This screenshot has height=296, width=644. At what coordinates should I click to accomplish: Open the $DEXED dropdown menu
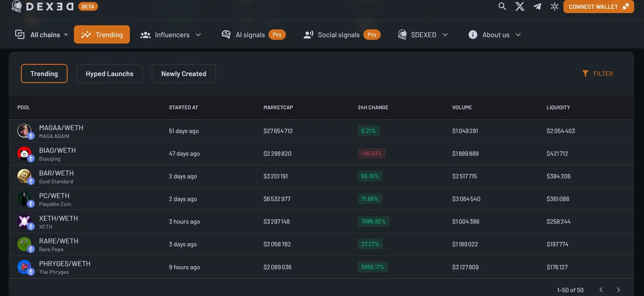click(x=423, y=35)
